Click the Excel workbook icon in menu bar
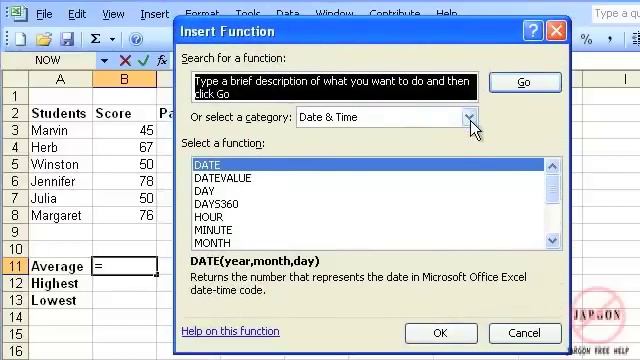The width and height of the screenshot is (640, 360). click(x=18, y=13)
